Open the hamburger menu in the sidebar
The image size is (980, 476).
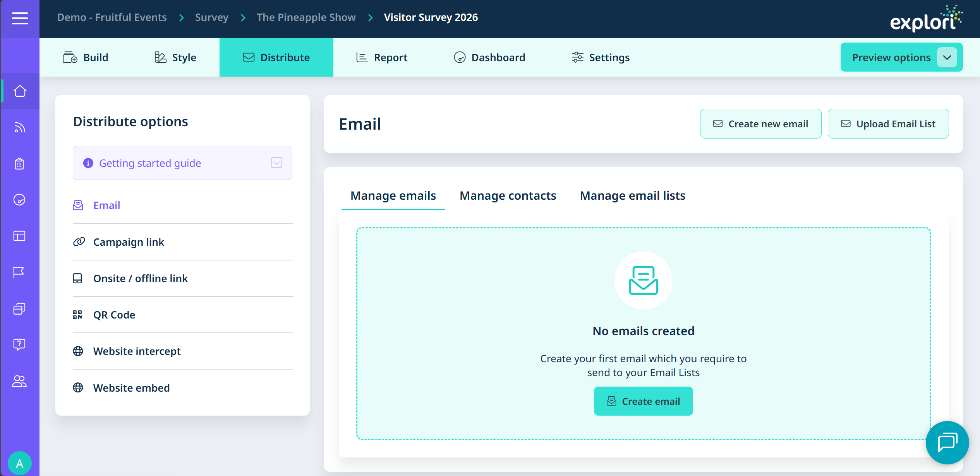pyautogui.click(x=20, y=18)
